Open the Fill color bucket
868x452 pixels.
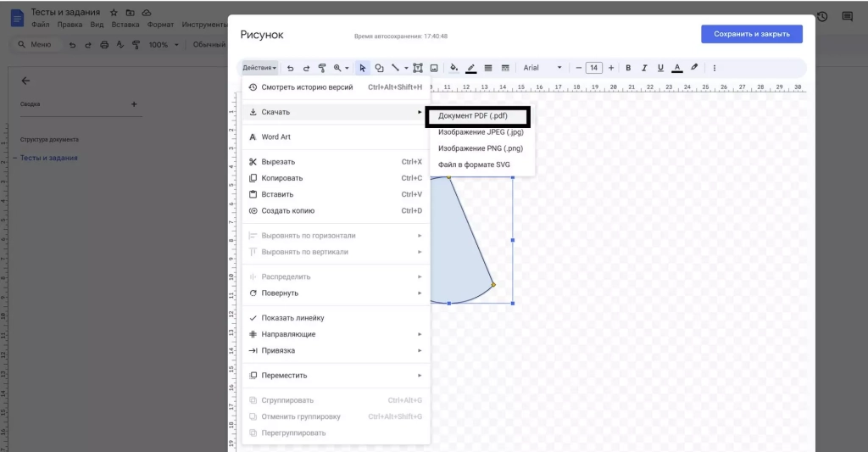click(x=453, y=68)
